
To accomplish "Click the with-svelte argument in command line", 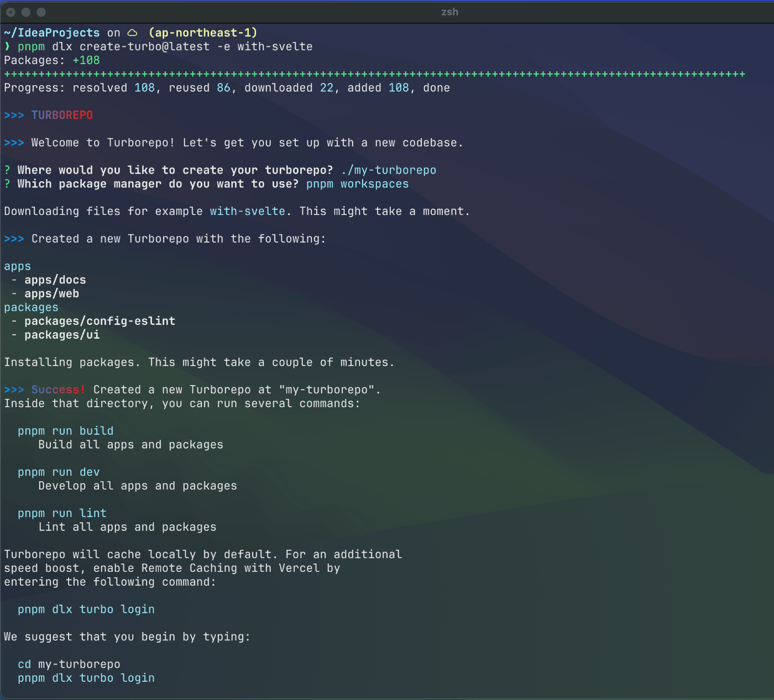I will pyautogui.click(x=275, y=46).
